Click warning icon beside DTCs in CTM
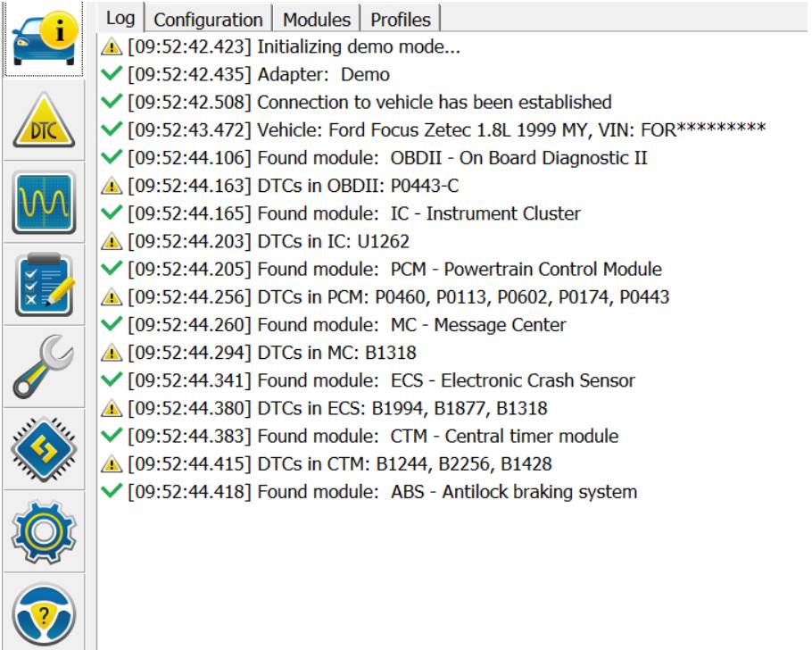 (x=112, y=464)
